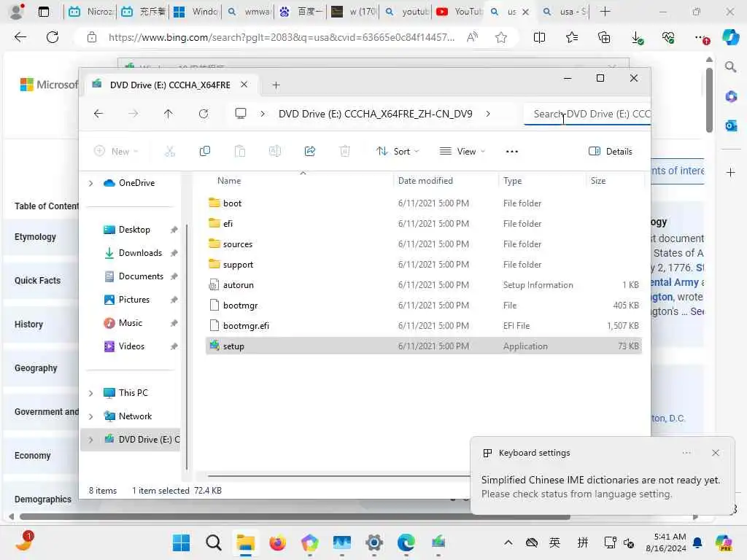Open Edge Downloads icon

[637, 37]
